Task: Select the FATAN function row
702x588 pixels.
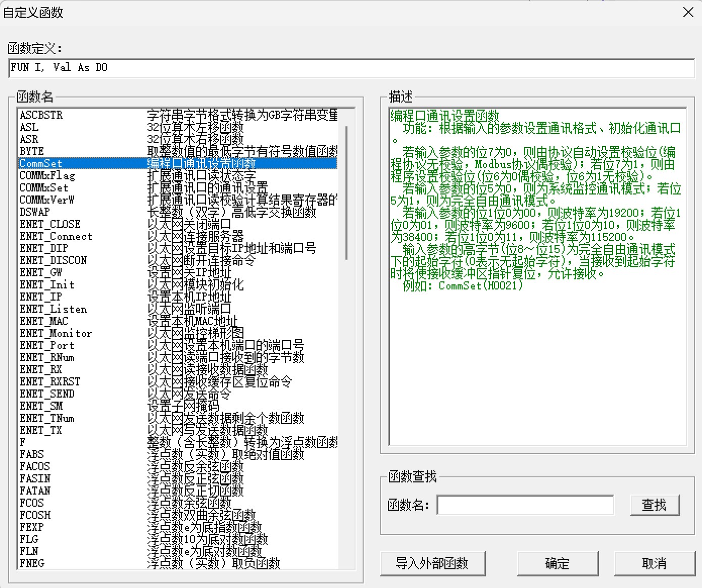Action: [x=178, y=491]
